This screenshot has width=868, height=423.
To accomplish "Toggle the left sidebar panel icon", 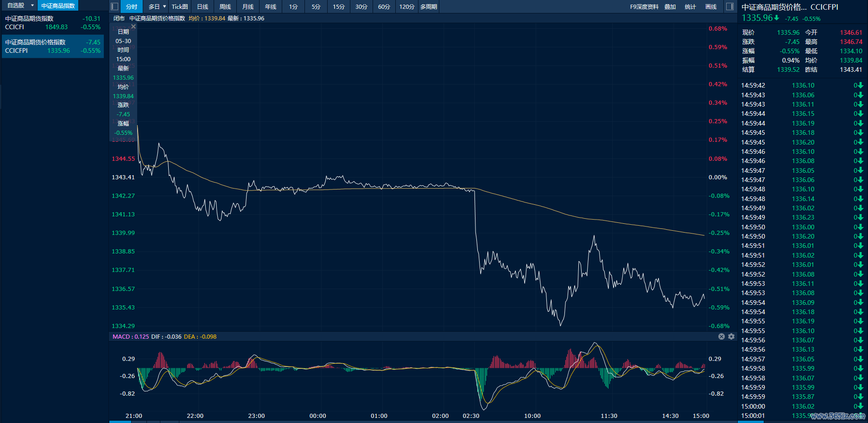I will click(114, 6).
